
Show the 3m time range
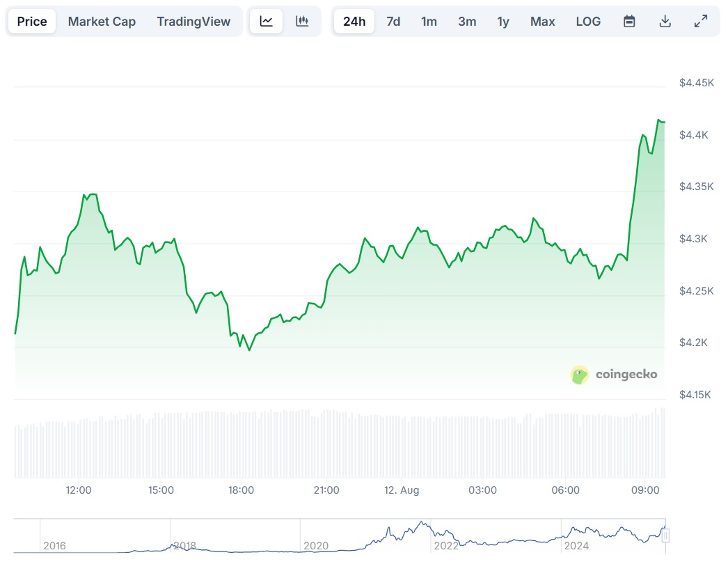click(467, 22)
